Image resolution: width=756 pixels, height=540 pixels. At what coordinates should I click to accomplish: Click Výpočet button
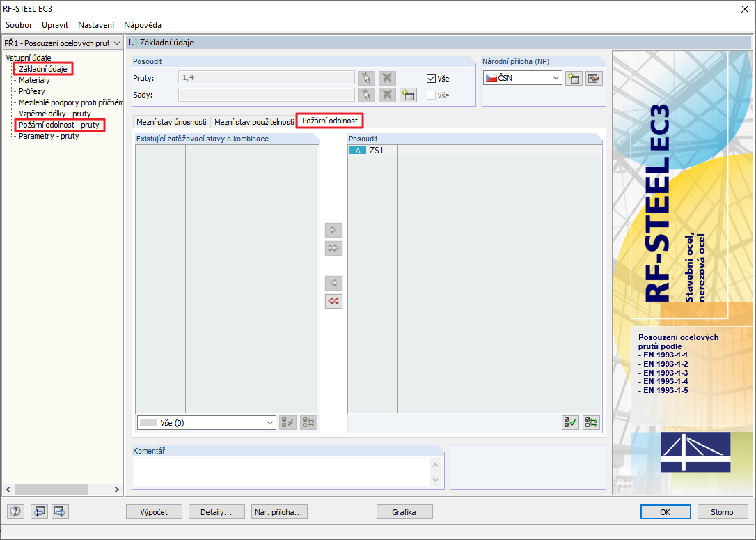point(154,512)
